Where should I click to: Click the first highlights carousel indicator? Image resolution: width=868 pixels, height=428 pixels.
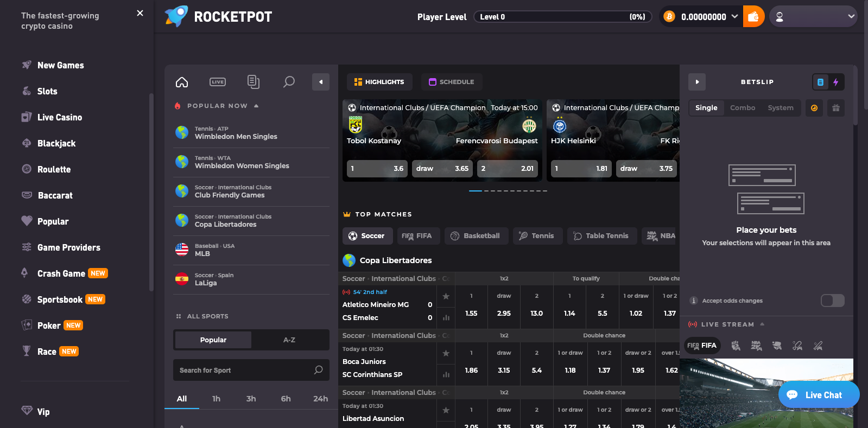(x=475, y=191)
